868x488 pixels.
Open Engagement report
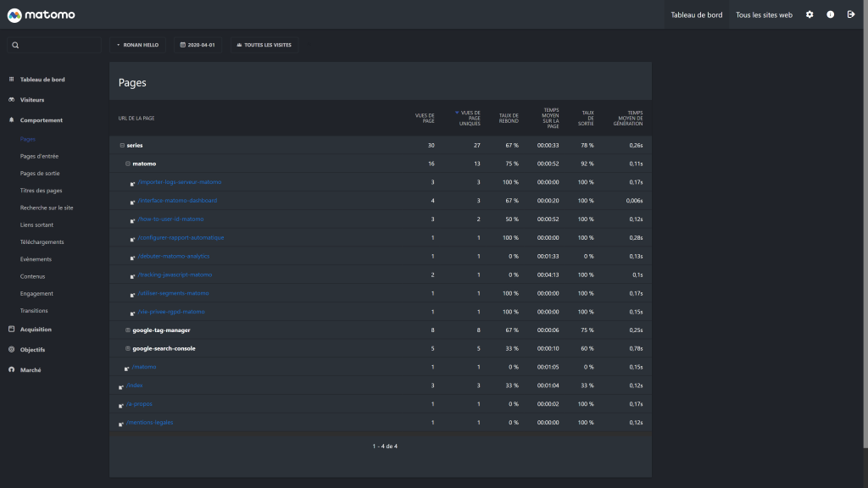click(x=36, y=294)
